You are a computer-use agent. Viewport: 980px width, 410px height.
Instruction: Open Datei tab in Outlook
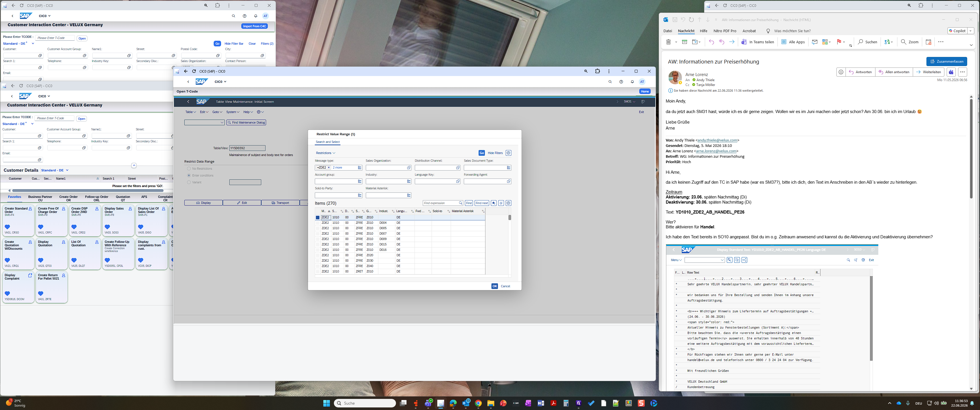click(668, 31)
